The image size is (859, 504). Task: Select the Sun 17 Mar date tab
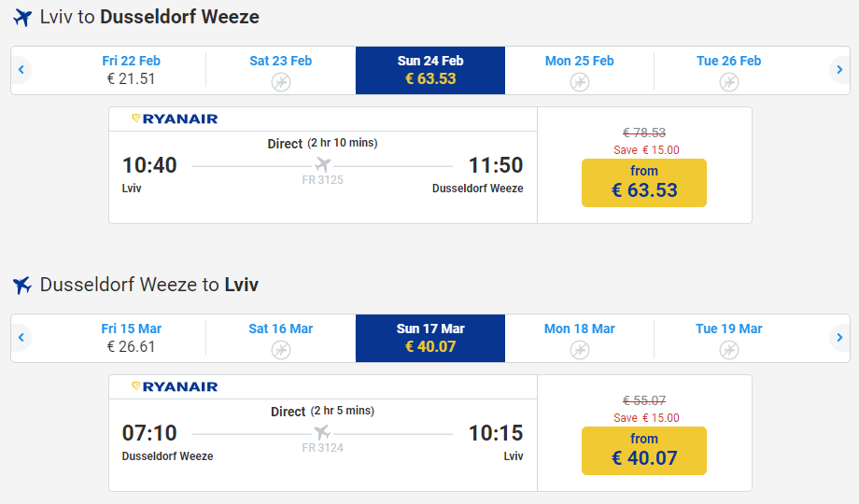[x=430, y=338]
